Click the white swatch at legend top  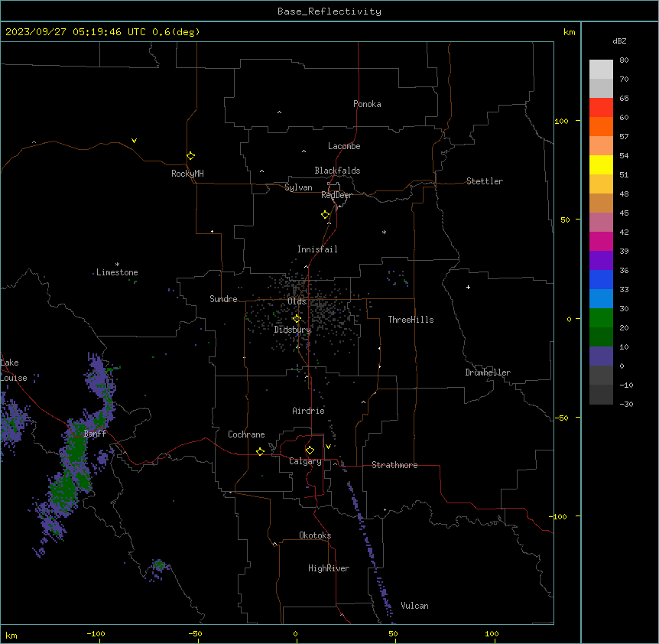click(x=601, y=69)
